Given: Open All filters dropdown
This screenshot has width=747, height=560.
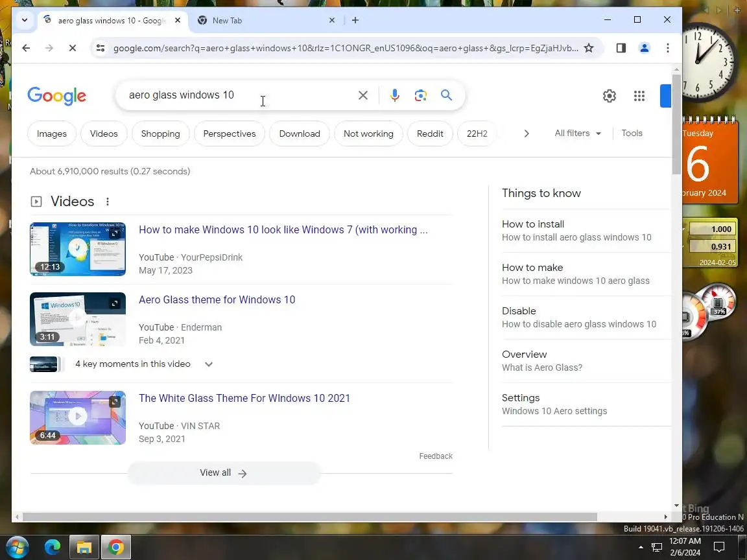Looking at the screenshot, I should (577, 134).
